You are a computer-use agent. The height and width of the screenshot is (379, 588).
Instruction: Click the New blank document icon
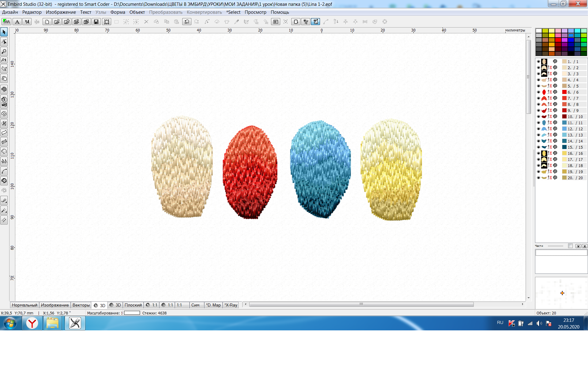click(47, 22)
